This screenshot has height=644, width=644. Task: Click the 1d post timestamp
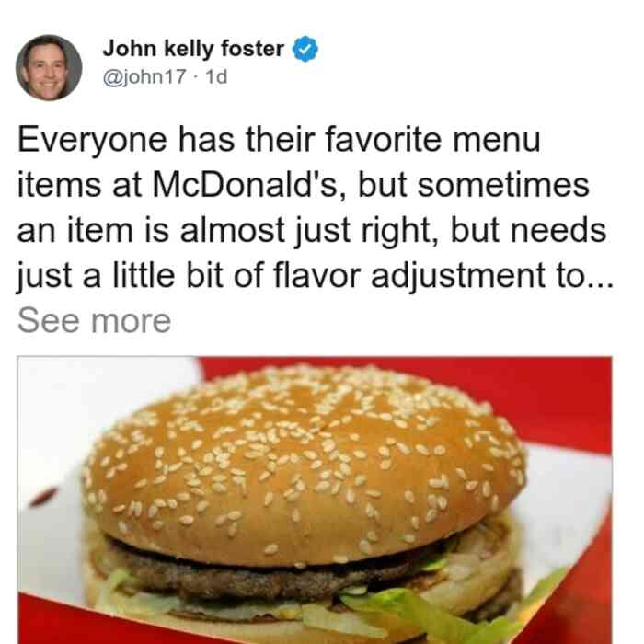pos(216,76)
